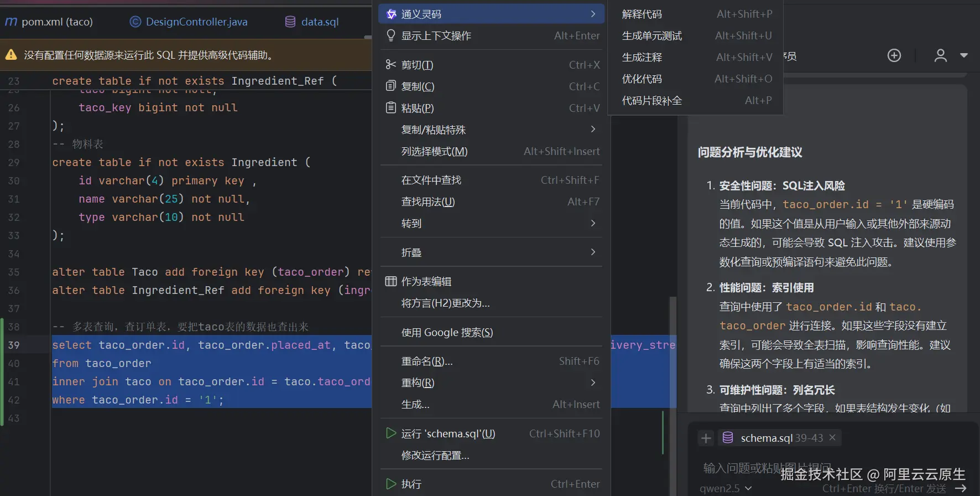
Task: Click the database icon on data.sql tab
Action: [290, 22]
